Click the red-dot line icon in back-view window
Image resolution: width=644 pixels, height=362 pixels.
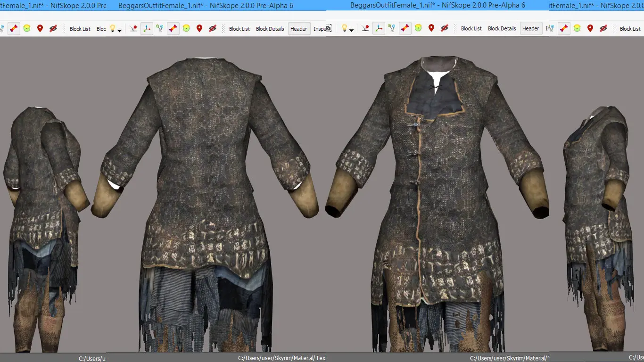tap(134, 29)
